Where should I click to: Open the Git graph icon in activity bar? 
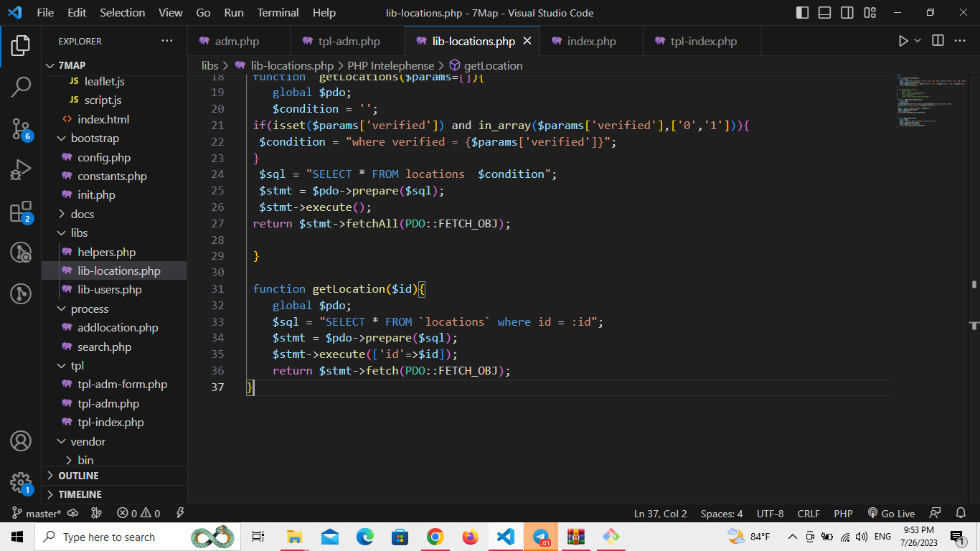pyautogui.click(x=21, y=293)
